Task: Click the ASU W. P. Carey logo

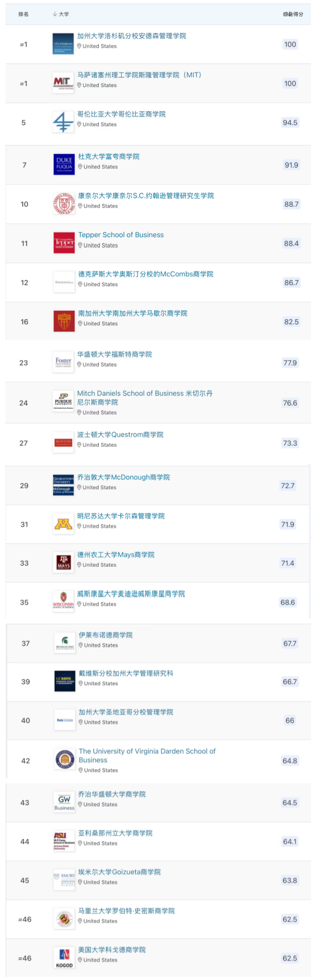Action: point(64,841)
